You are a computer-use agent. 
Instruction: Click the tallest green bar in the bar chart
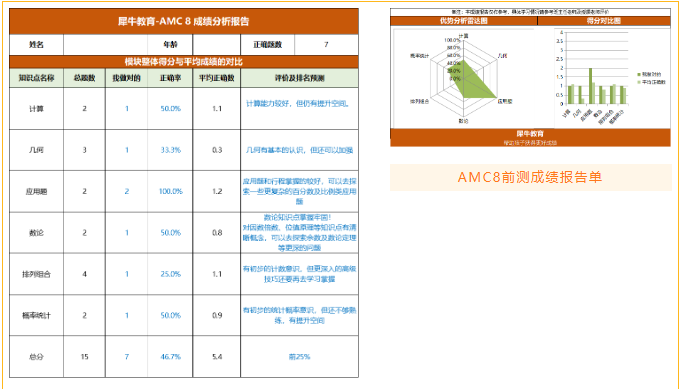coord(590,86)
